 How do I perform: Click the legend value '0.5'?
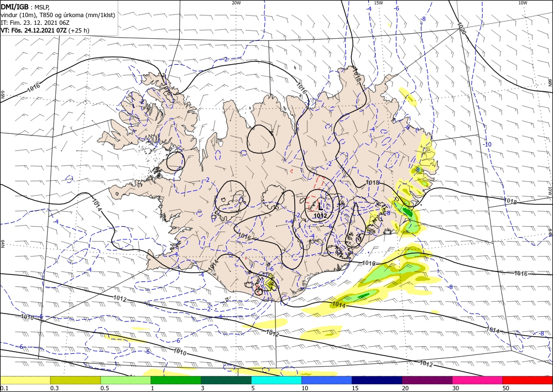click(105, 388)
